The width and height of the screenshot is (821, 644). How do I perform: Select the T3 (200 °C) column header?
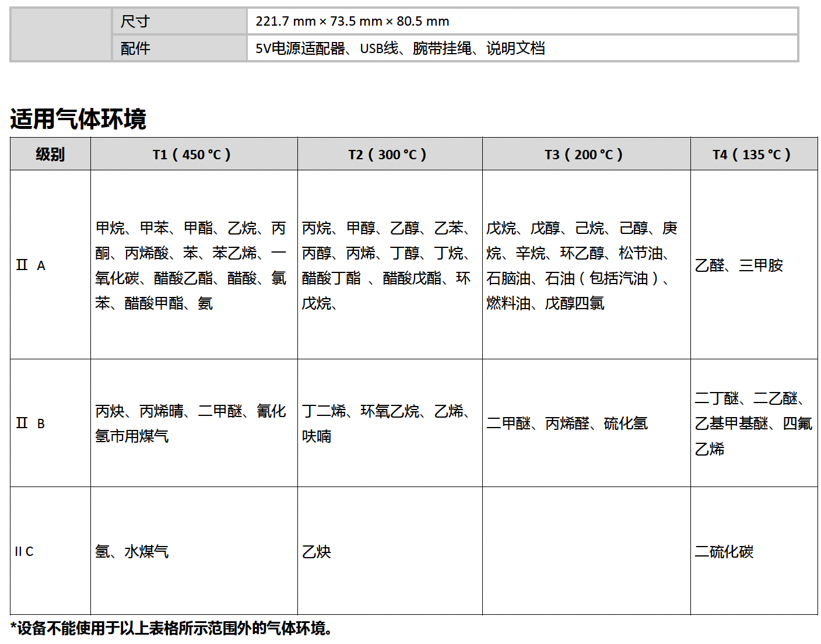tap(585, 155)
